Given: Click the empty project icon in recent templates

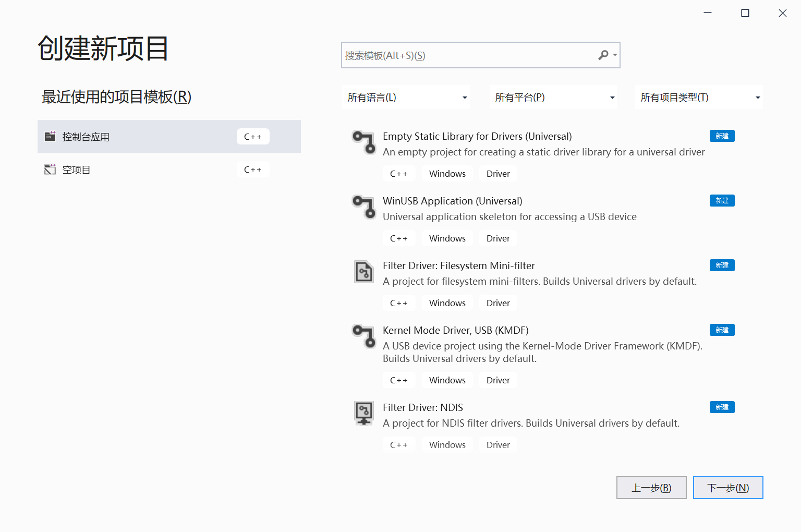Looking at the screenshot, I should tap(50, 170).
